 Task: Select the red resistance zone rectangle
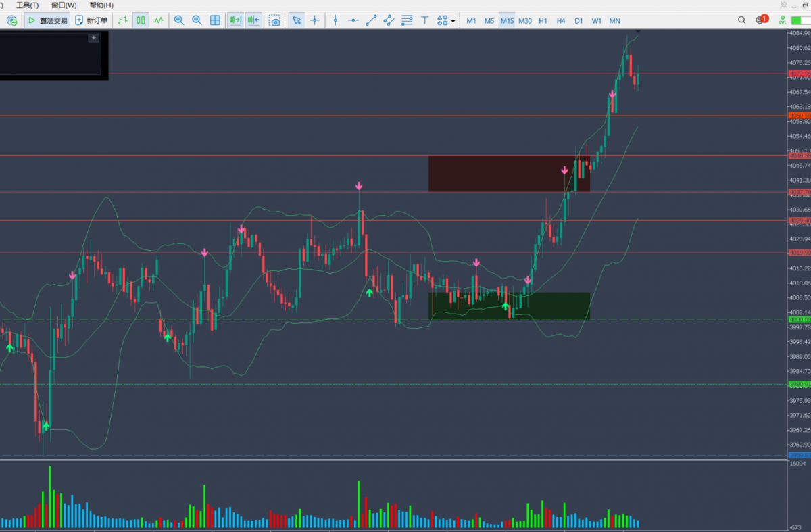tap(509, 174)
